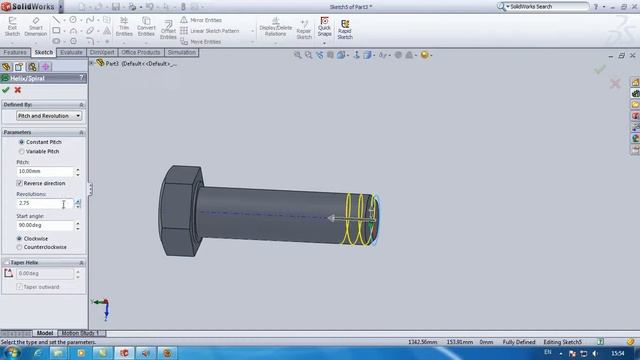Select the Circle sketch tool
This screenshot has height=360, width=640.
click(x=73, y=20)
